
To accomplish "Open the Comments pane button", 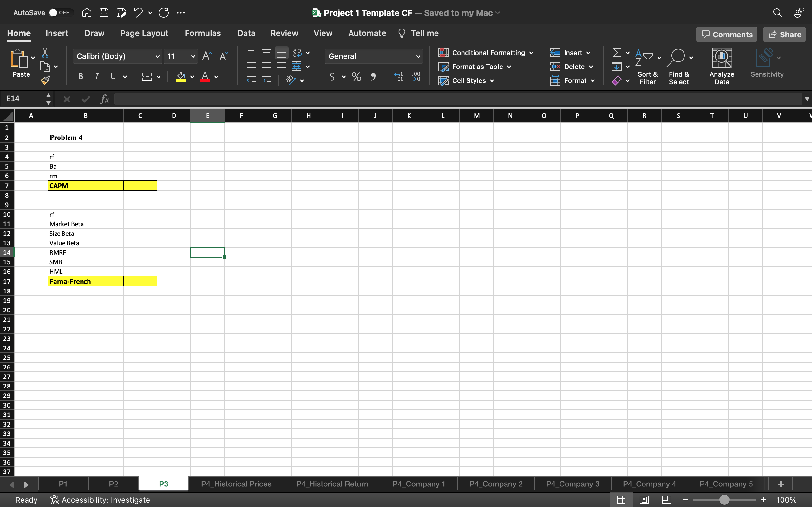I will [726, 35].
